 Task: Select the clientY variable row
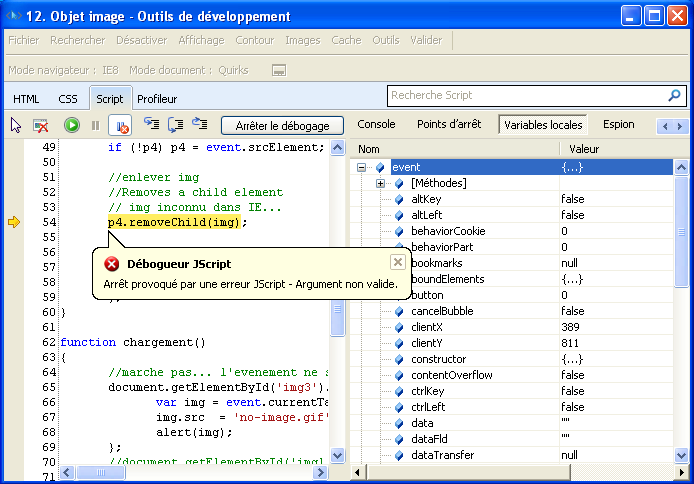tap(513, 343)
